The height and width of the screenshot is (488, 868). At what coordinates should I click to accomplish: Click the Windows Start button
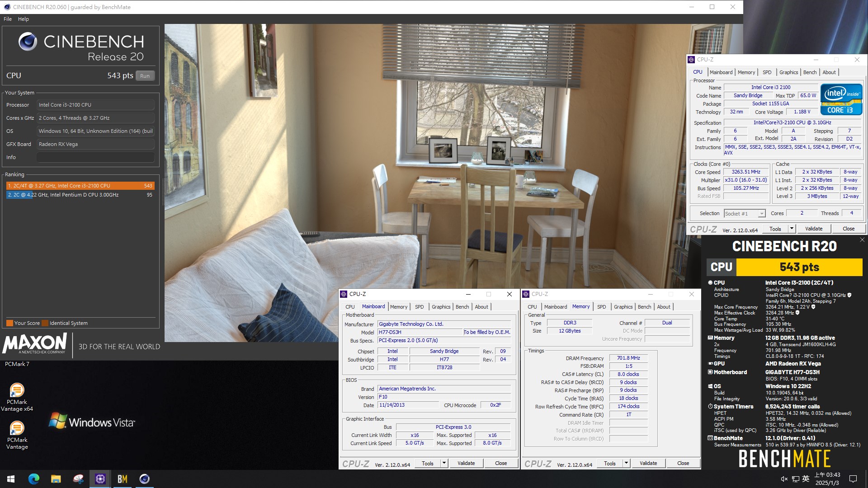pos(11,479)
